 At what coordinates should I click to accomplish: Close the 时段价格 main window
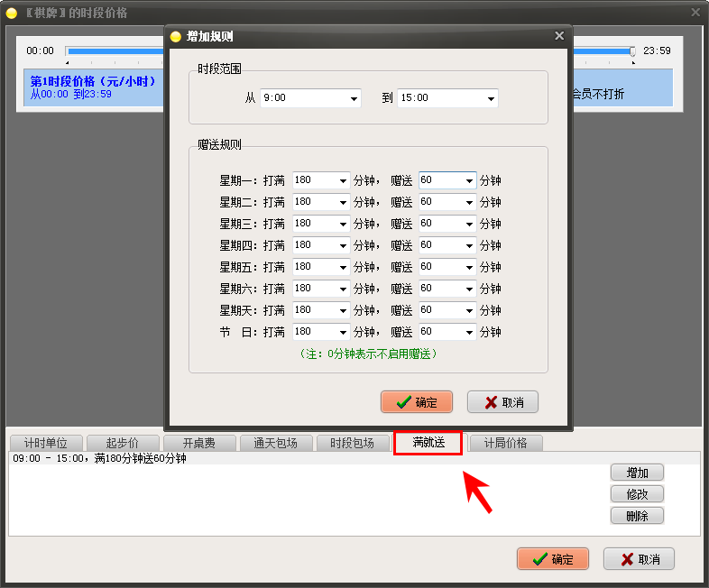tap(695, 13)
